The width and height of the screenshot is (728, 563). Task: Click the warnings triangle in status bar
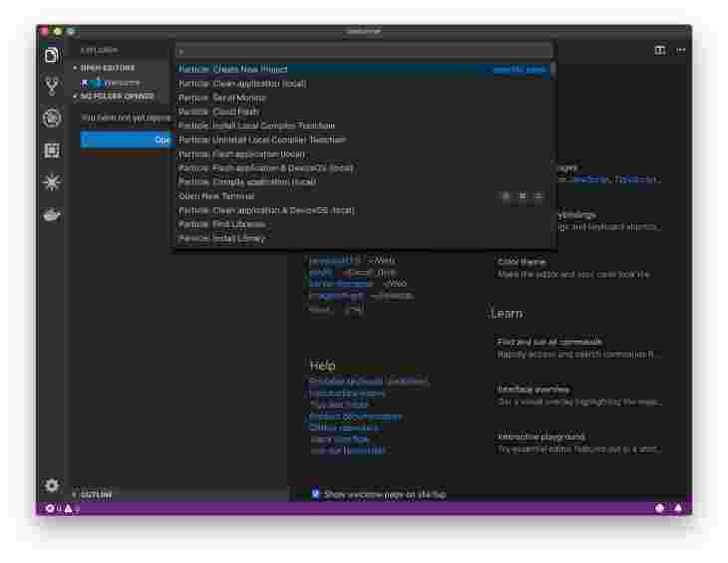point(68,509)
